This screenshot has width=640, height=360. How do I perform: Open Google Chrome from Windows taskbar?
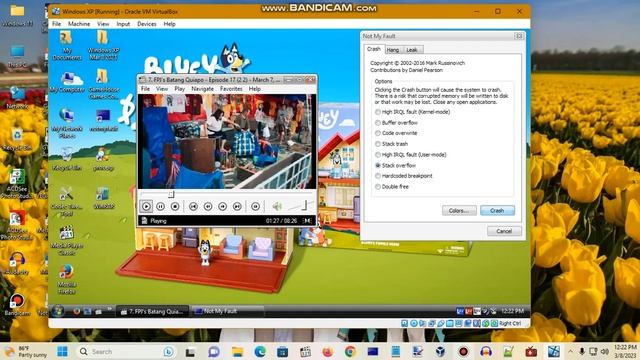350,351
